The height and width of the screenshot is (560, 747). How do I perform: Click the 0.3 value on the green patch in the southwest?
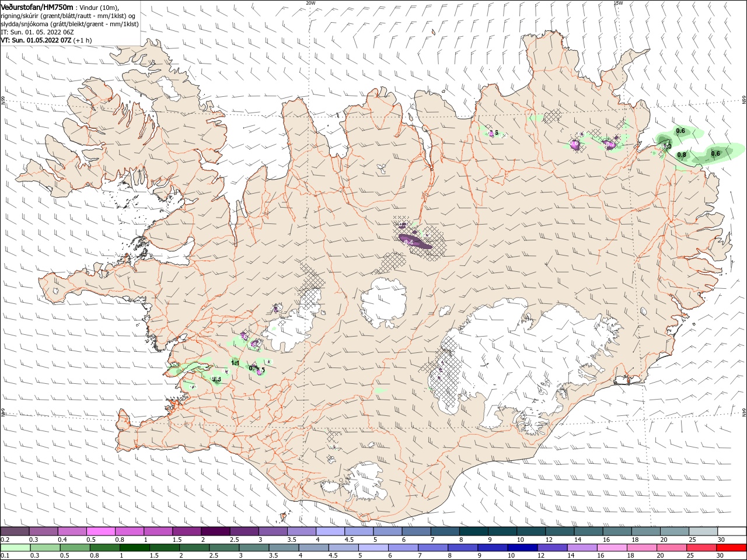[216, 379]
